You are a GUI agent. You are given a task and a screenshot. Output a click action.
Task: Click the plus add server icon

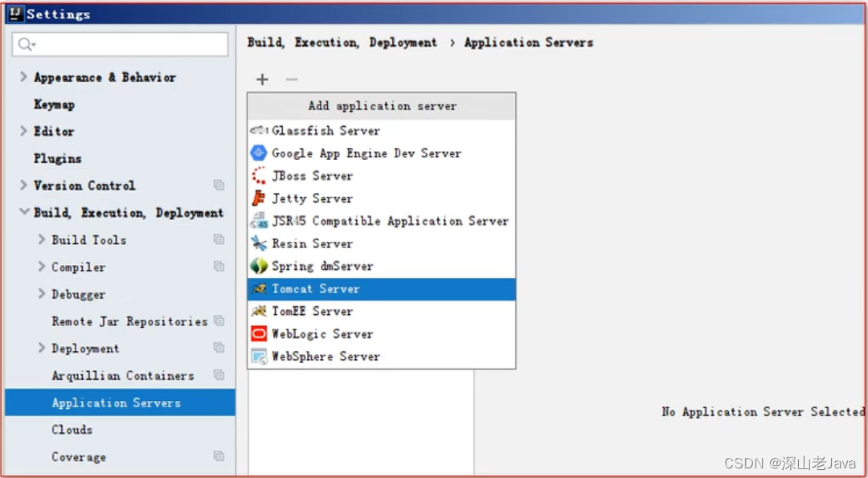point(262,80)
